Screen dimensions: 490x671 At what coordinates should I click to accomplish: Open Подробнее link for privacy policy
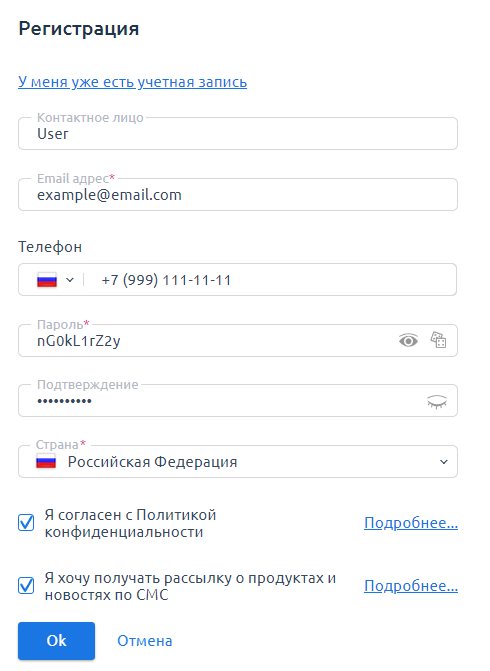click(x=411, y=523)
